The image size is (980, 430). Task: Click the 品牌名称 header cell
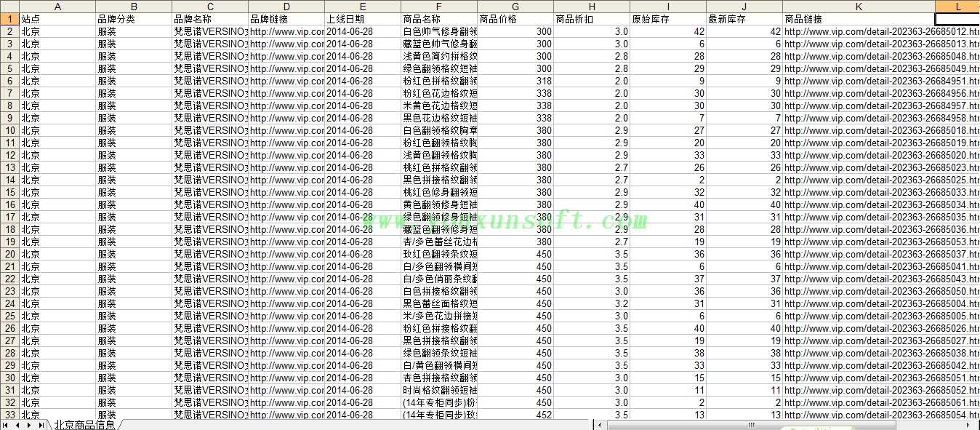click(x=210, y=19)
